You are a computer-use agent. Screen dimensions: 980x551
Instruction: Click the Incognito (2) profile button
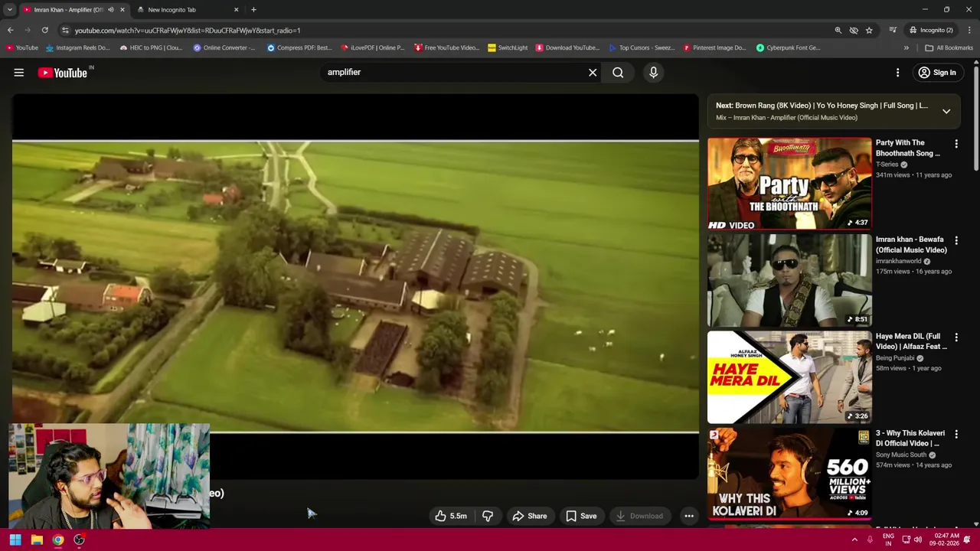[x=931, y=31]
